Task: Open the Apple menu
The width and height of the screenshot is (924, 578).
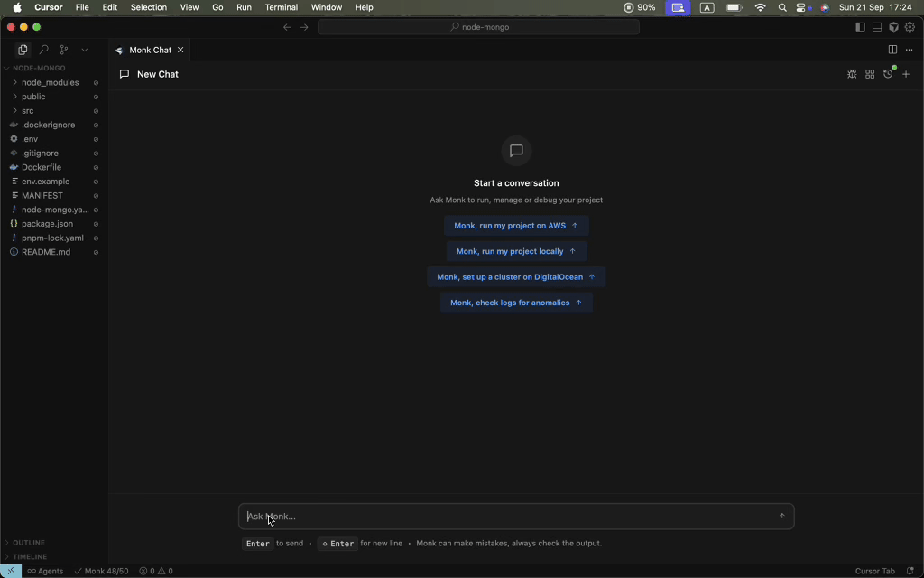Action: [x=17, y=7]
